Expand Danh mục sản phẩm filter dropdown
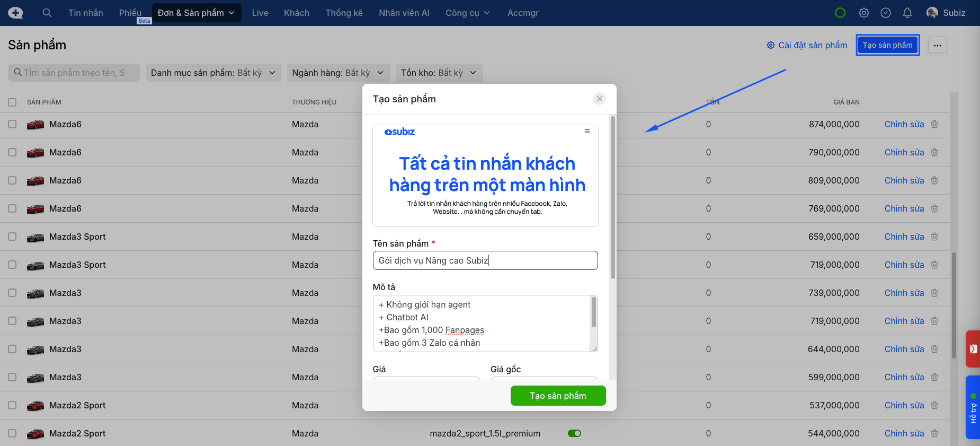The width and height of the screenshot is (980, 446). tap(213, 73)
